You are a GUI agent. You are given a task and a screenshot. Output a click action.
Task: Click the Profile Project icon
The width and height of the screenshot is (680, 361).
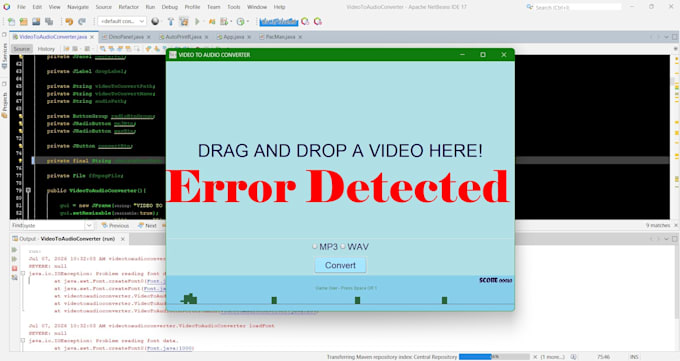(x=224, y=21)
